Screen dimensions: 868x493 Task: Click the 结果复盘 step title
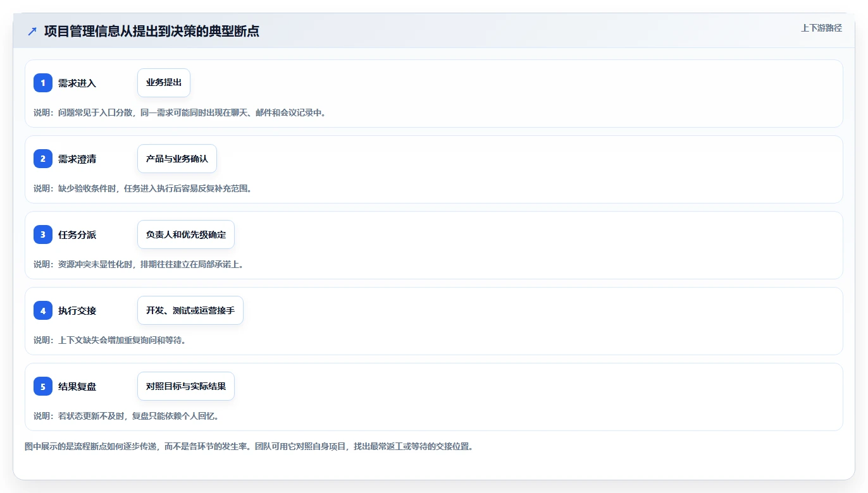77,386
